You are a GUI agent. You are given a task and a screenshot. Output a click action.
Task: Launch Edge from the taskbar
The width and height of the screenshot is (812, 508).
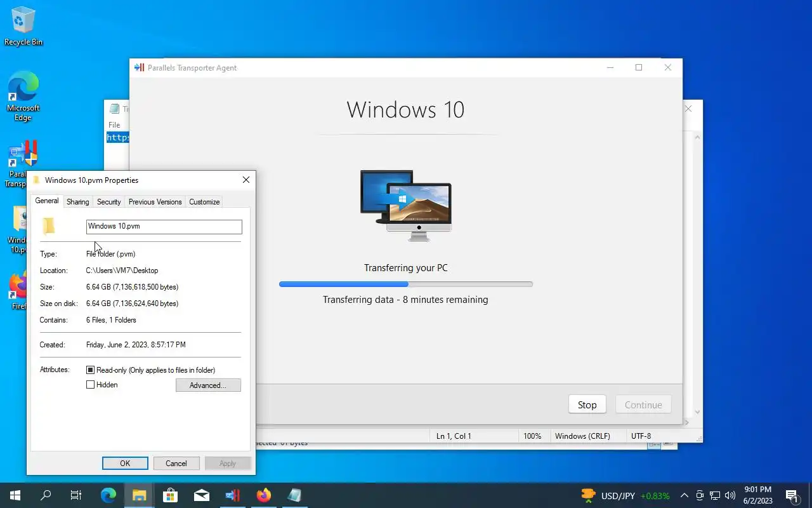coord(108,495)
